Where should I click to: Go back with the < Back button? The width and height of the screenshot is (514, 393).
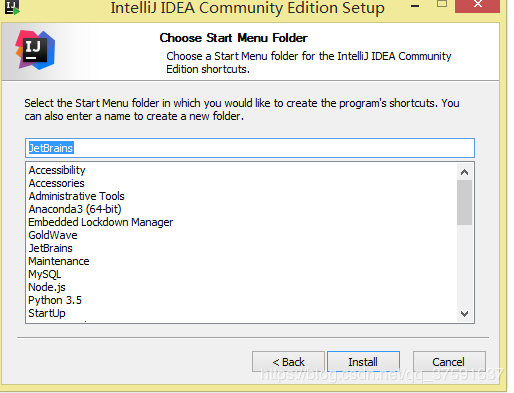(288, 362)
